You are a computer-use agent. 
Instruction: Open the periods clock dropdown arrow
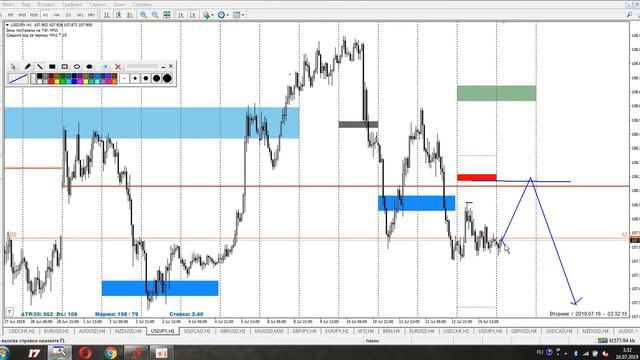227,15
